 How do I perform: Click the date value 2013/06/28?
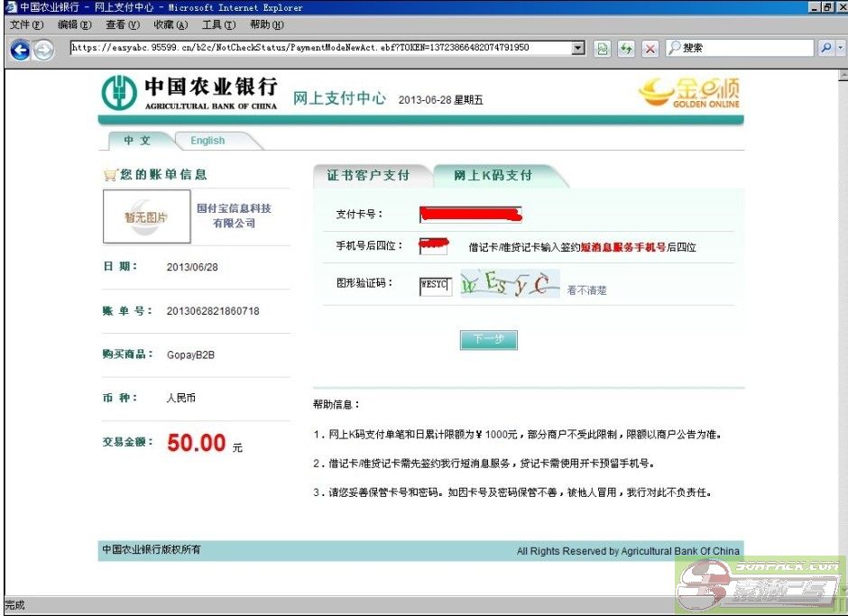(192, 267)
